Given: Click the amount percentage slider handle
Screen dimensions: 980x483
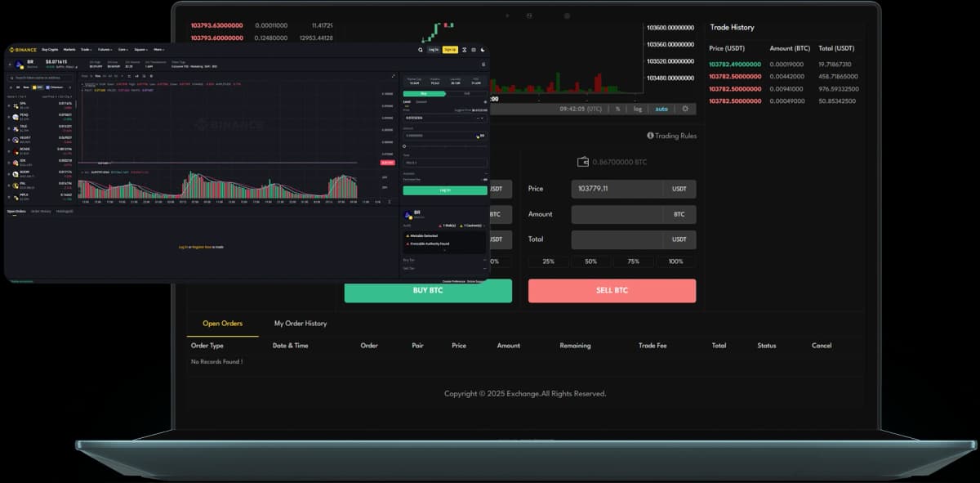Looking at the screenshot, I should point(404,145).
